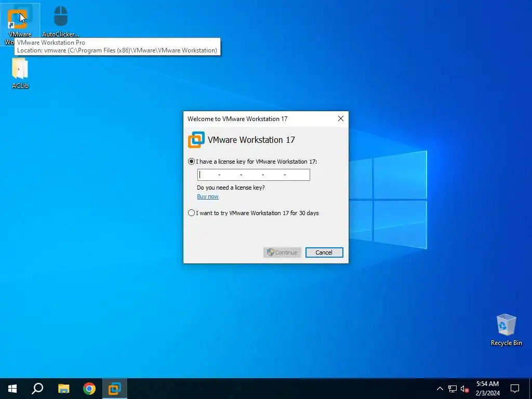This screenshot has width=532, height=399.
Task: Open the clock showing 5:54 AM
Action: (487, 389)
